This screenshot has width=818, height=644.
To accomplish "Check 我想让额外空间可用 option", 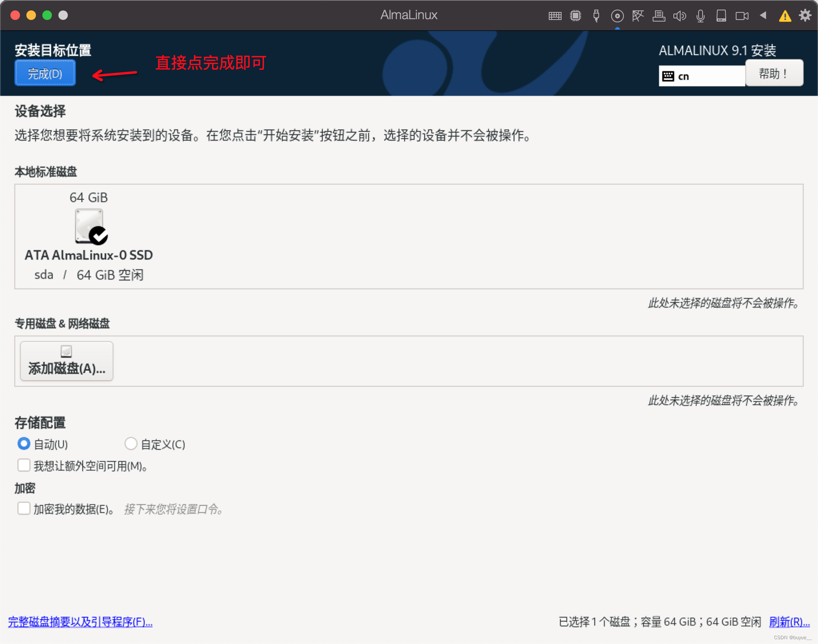I will pyautogui.click(x=24, y=465).
